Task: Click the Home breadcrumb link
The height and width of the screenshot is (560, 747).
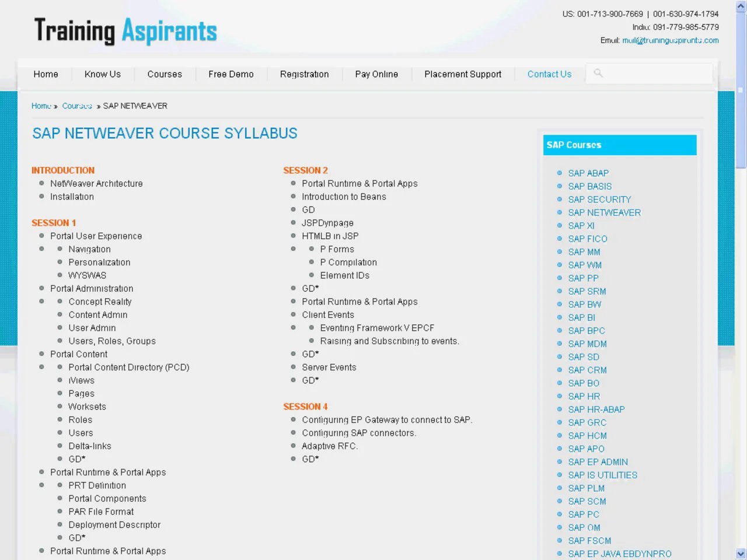Action: pyautogui.click(x=41, y=106)
